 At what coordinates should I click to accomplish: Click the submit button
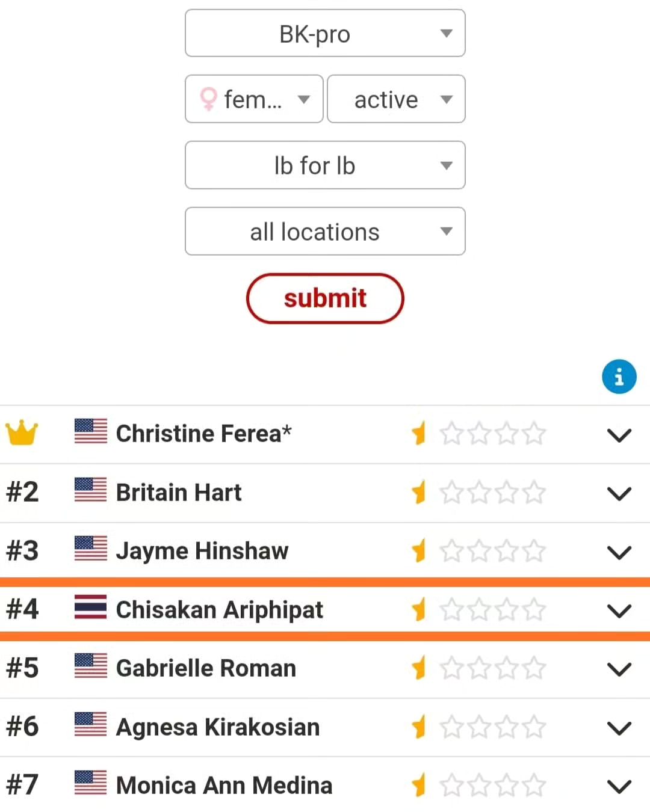point(325,298)
